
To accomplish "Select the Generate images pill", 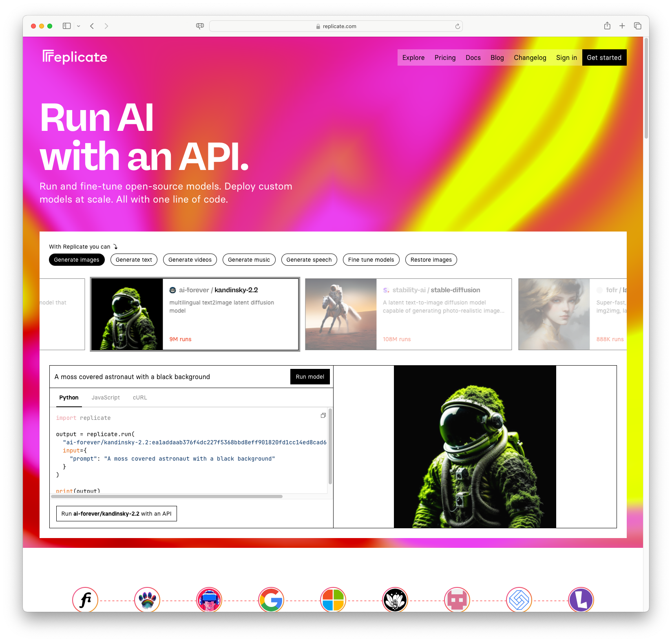I will (77, 260).
